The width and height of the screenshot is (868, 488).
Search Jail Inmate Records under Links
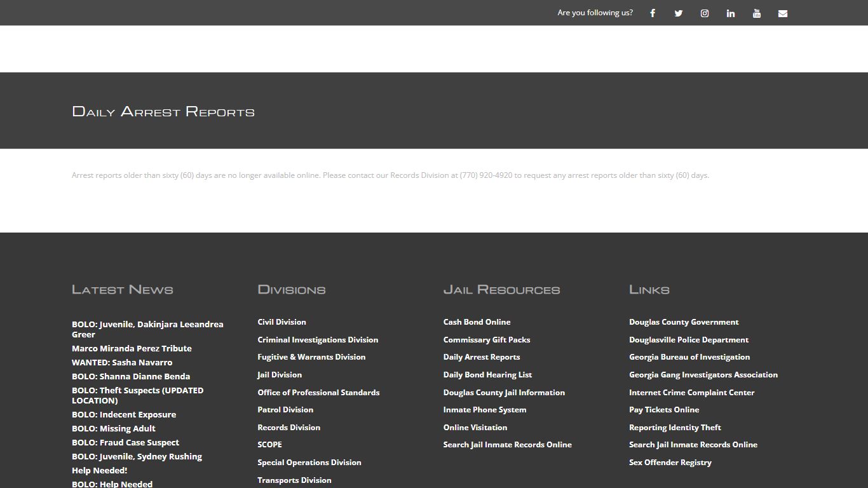point(693,445)
